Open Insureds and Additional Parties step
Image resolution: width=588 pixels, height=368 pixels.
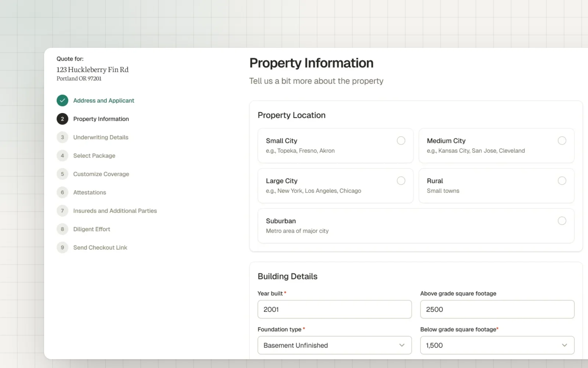pos(115,211)
